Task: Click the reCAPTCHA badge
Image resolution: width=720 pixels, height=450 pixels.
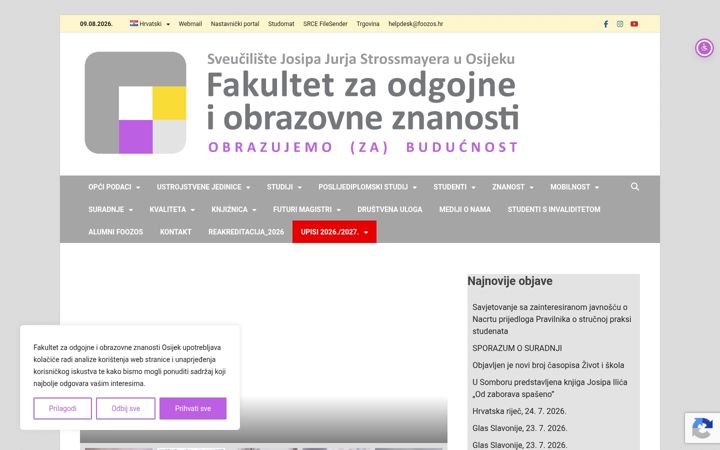Action: click(x=702, y=428)
